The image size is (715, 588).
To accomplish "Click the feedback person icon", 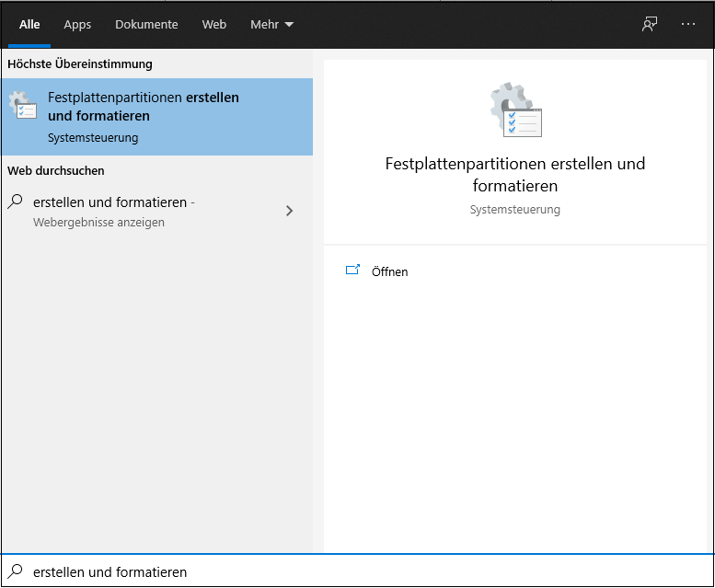I will pos(650,24).
